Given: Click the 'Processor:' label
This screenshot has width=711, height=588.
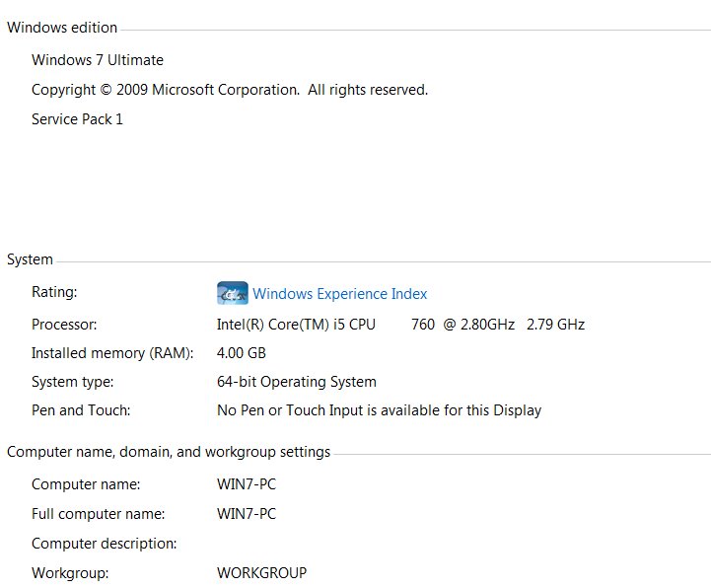Looking at the screenshot, I should tap(64, 325).
